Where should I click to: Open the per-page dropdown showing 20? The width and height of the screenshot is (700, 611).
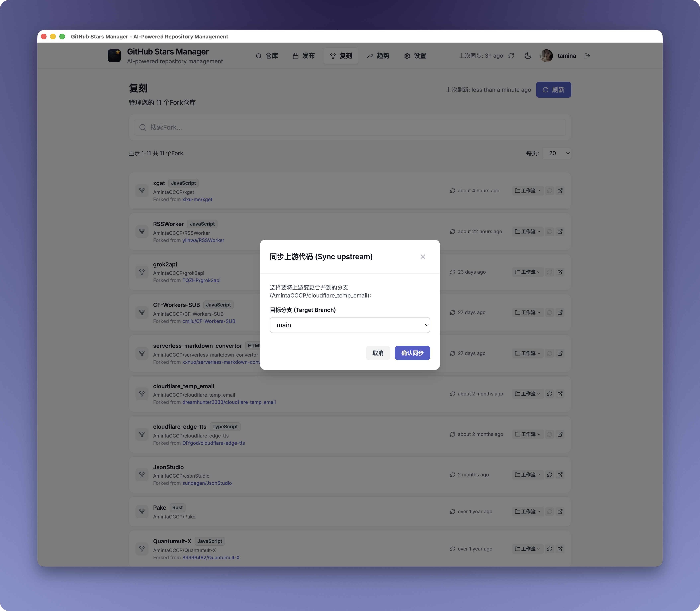[x=557, y=153]
